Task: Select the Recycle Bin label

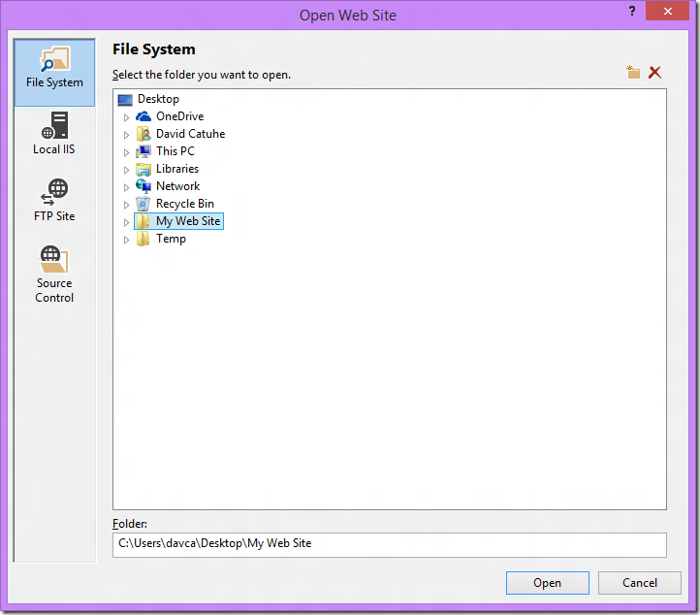Action: pyautogui.click(x=185, y=204)
